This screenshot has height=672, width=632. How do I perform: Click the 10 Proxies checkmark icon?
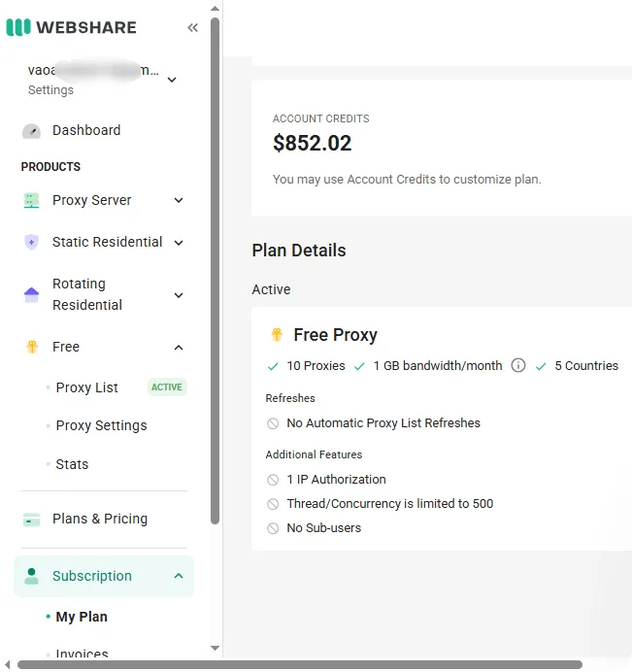tap(273, 366)
